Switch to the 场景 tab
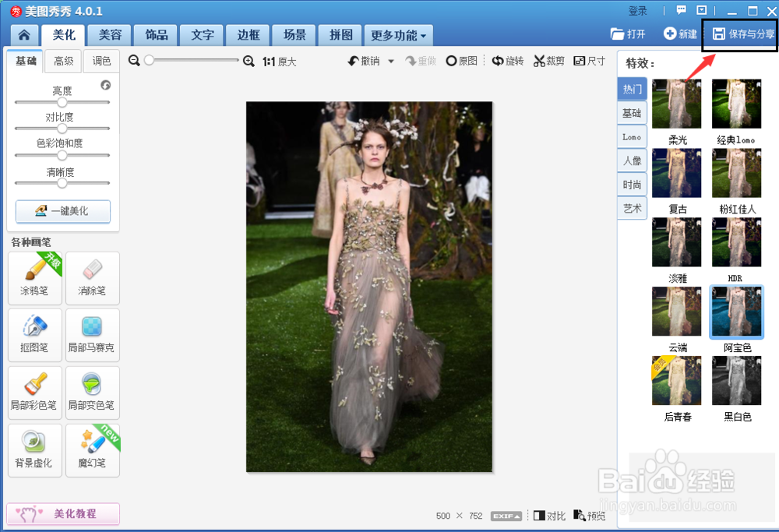The height and width of the screenshot is (532, 779). pyautogui.click(x=294, y=35)
